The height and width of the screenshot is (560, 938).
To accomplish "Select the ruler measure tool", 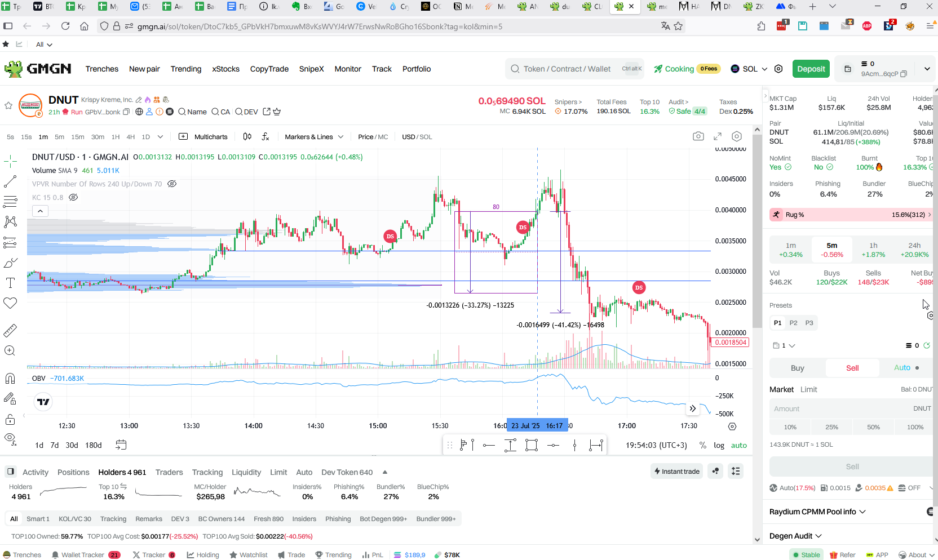I will tap(10, 331).
